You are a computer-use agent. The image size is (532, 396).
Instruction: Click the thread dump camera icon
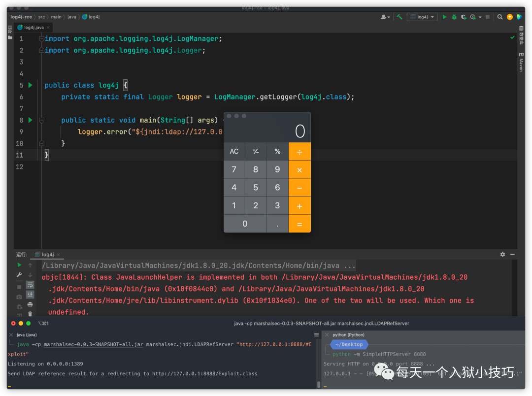click(x=19, y=297)
